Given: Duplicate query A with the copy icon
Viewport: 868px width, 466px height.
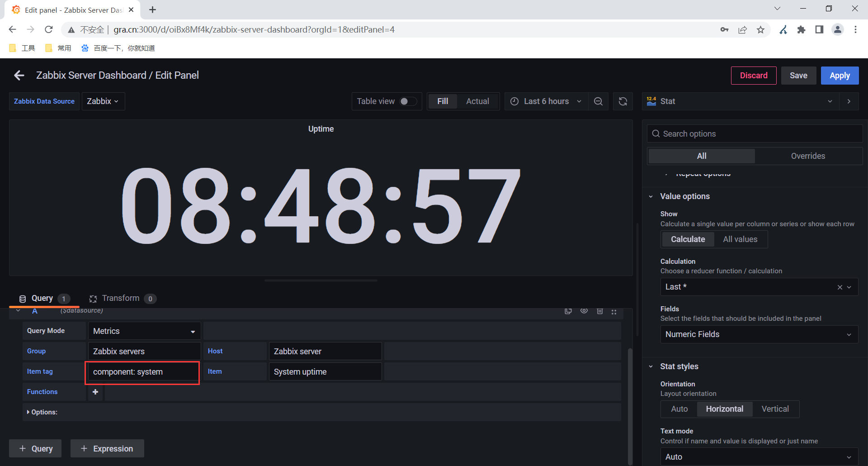Looking at the screenshot, I should pyautogui.click(x=568, y=311).
